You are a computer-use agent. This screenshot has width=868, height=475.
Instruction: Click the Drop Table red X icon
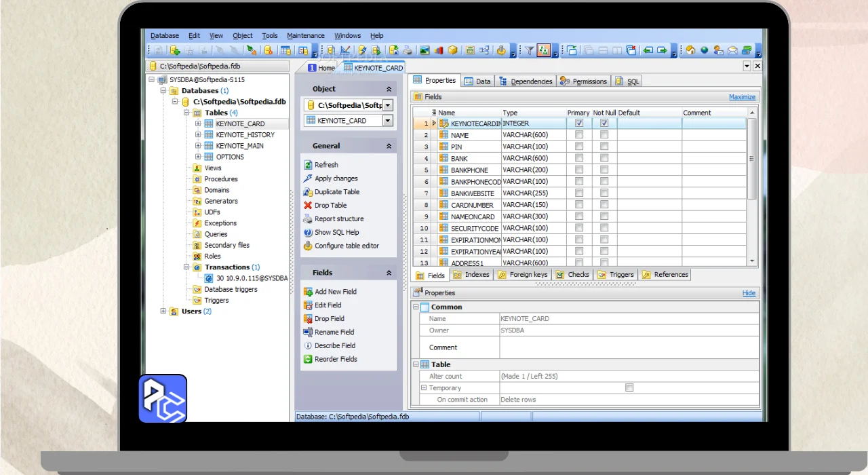308,206
